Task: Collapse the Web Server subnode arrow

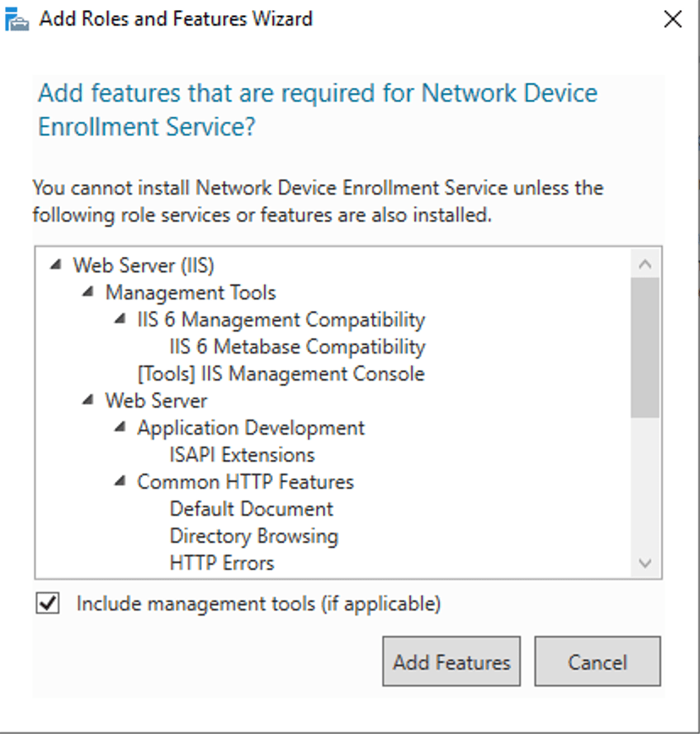Action: pos(88,401)
